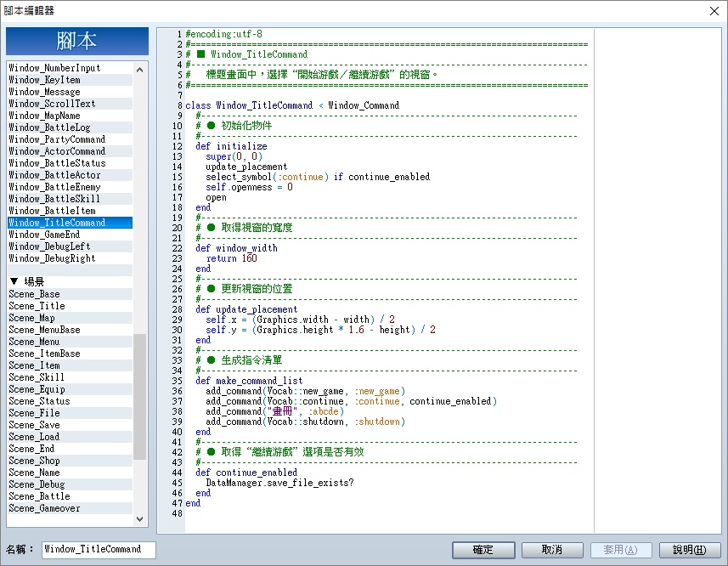Select Scene_Equip script
Screen dimensions: 728x566
(x=70, y=389)
